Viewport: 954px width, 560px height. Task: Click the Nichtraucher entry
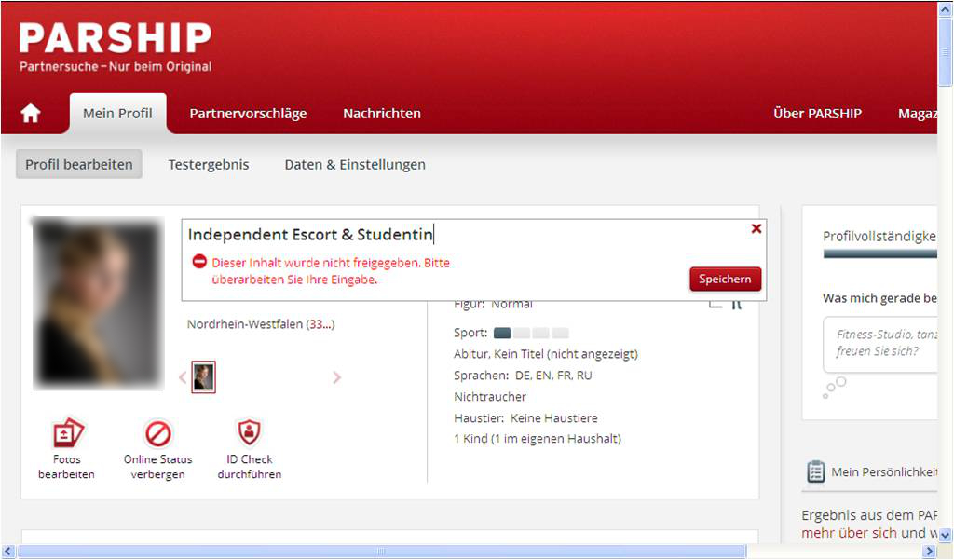[x=490, y=397]
